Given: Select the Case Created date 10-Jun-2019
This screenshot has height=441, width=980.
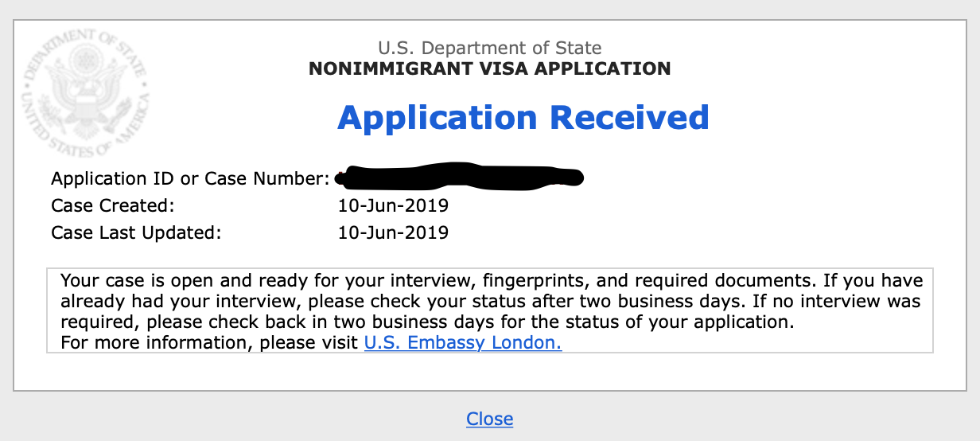Looking at the screenshot, I should pyautogui.click(x=393, y=206).
